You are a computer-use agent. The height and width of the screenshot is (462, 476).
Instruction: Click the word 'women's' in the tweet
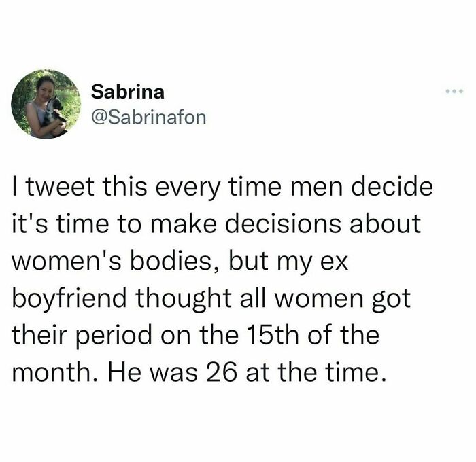[x=67, y=262]
